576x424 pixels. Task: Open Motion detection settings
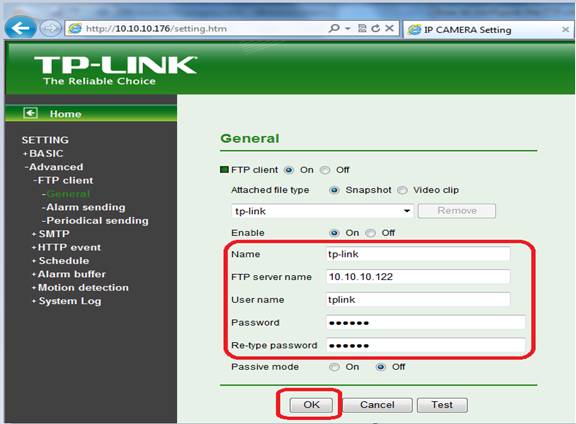pyautogui.click(x=80, y=288)
